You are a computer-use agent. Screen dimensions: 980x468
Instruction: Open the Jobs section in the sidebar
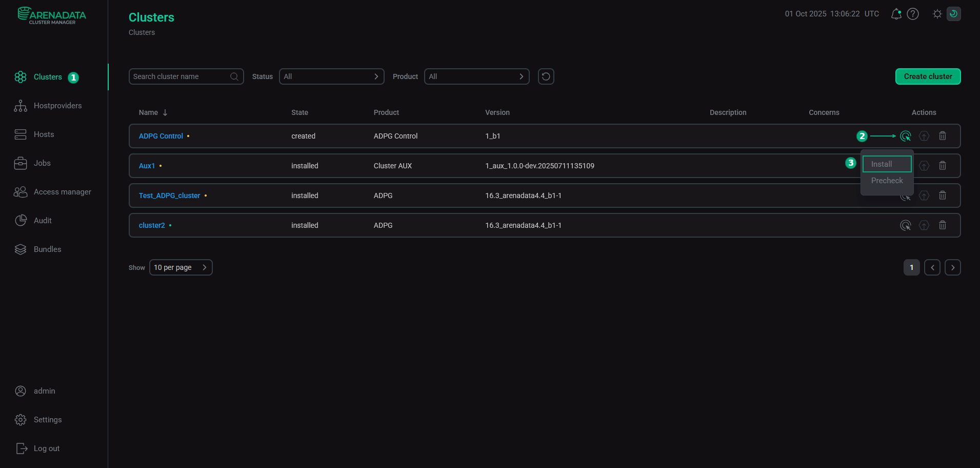42,163
